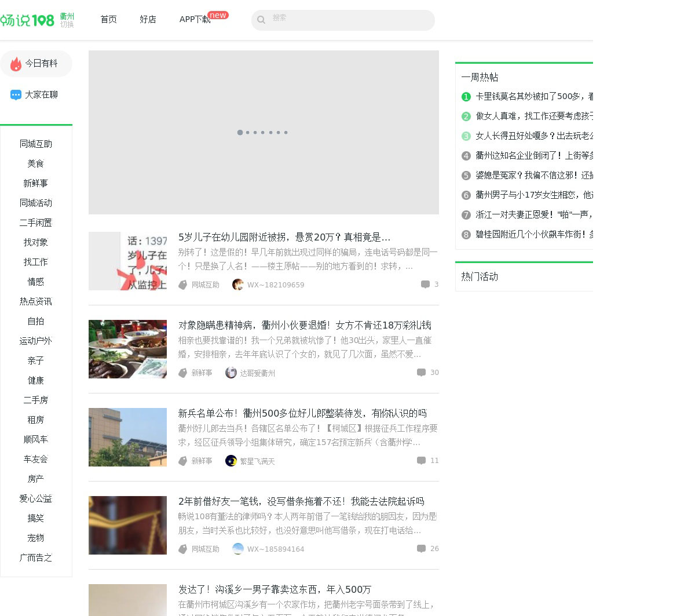Click tag icon in 5岁儿子 post

pos(183,285)
